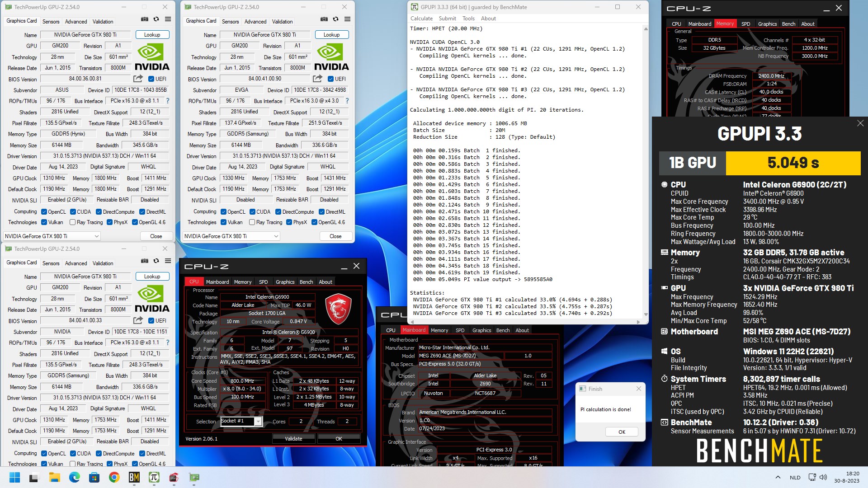Open Microsoft Edge from taskbar
Image resolution: width=868 pixels, height=488 pixels.
tap(74, 477)
